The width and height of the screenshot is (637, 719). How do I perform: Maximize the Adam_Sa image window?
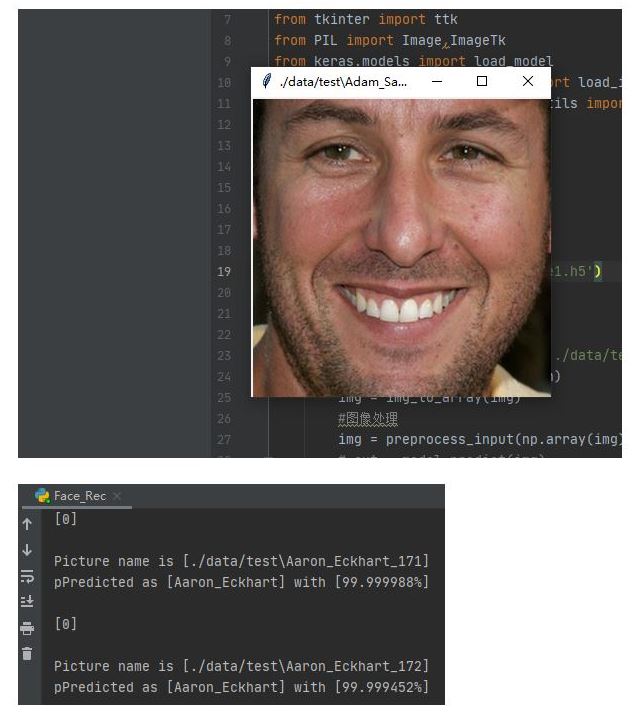[x=482, y=81]
